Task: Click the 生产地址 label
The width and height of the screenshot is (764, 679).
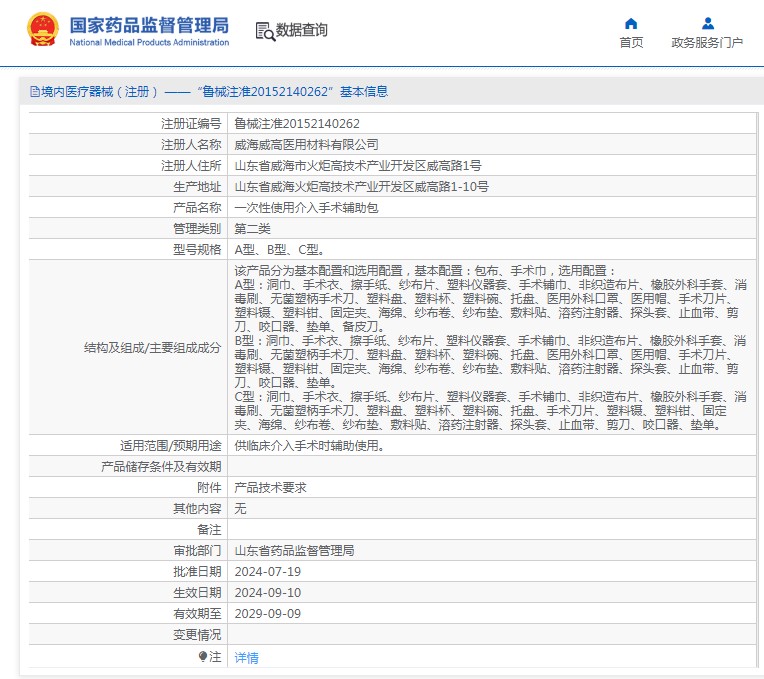Action: [x=197, y=187]
